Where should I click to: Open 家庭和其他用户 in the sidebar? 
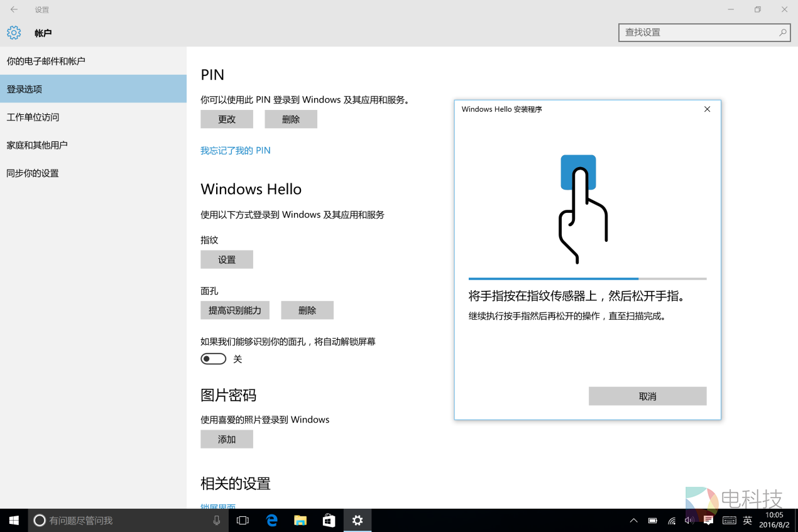tap(37, 145)
